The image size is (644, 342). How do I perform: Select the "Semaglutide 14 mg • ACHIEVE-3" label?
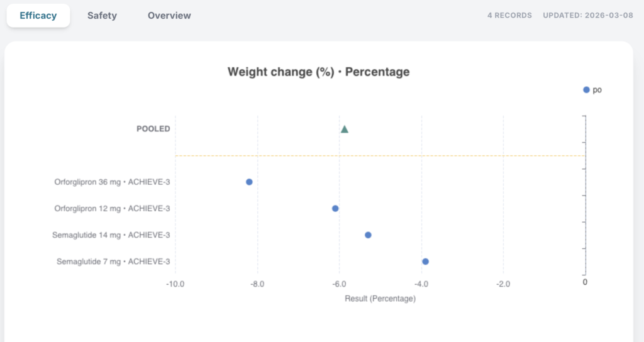point(111,235)
